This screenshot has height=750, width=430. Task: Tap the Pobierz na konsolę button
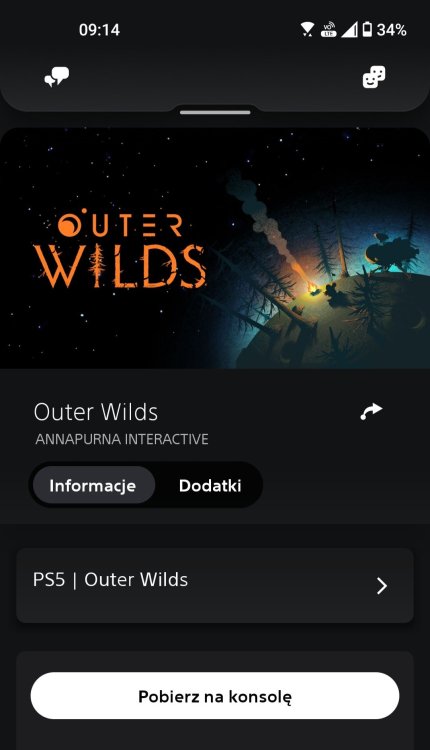point(215,695)
